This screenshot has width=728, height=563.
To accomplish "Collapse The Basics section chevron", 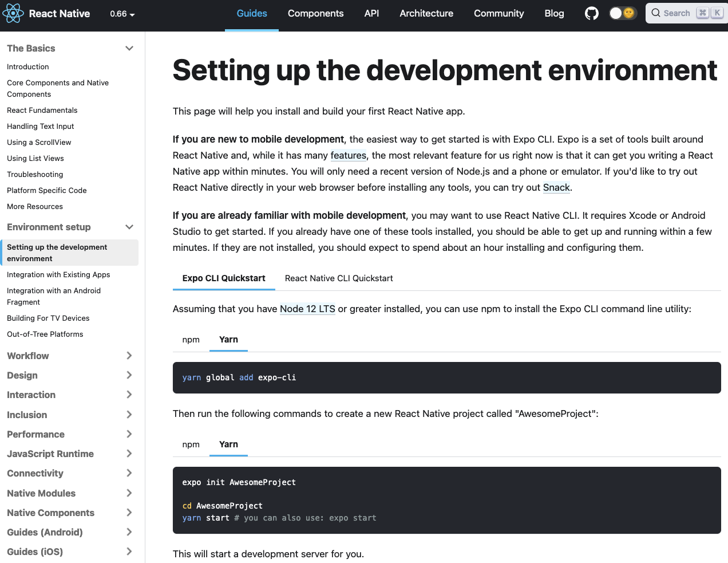I will (x=129, y=49).
